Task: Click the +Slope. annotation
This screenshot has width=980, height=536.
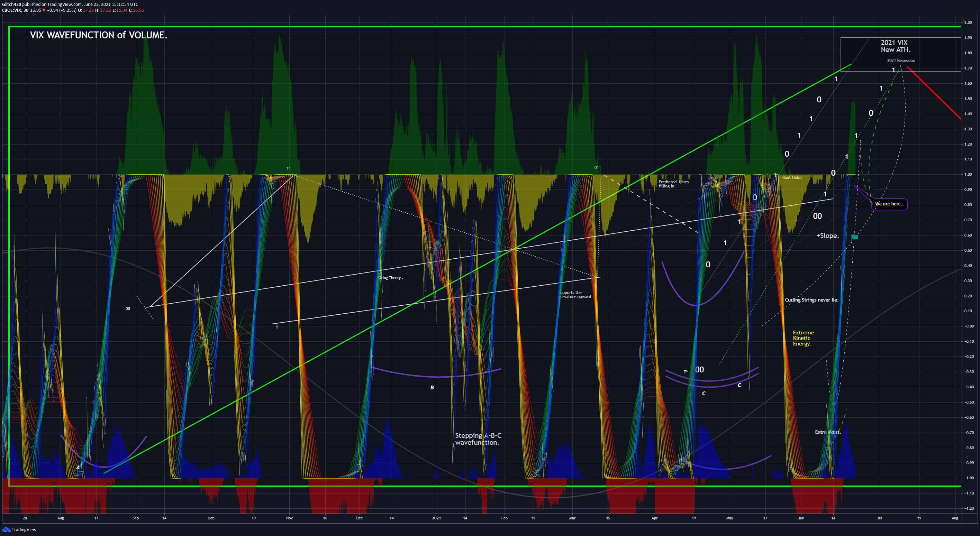Action: tap(827, 236)
